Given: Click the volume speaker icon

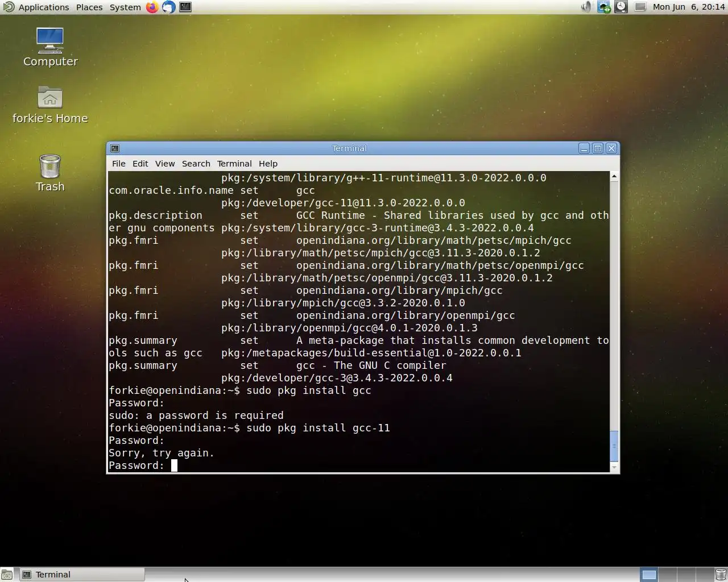Looking at the screenshot, I should [x=586, y=7].
